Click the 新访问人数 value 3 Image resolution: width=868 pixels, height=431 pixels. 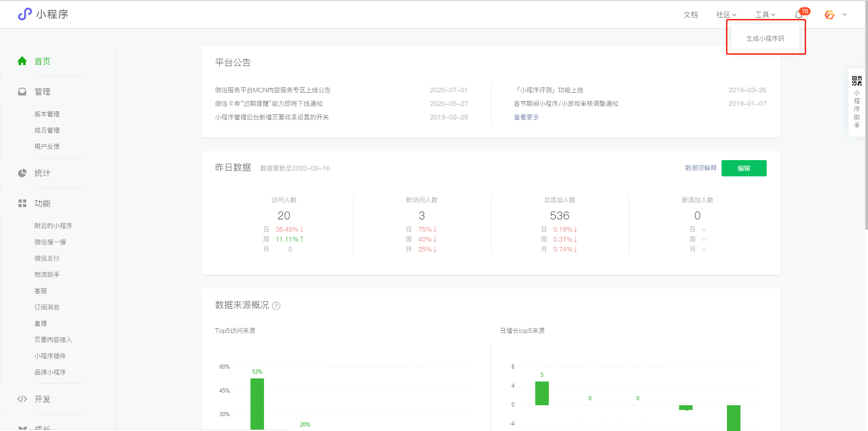pyautogui.click(x=422, y=216)
